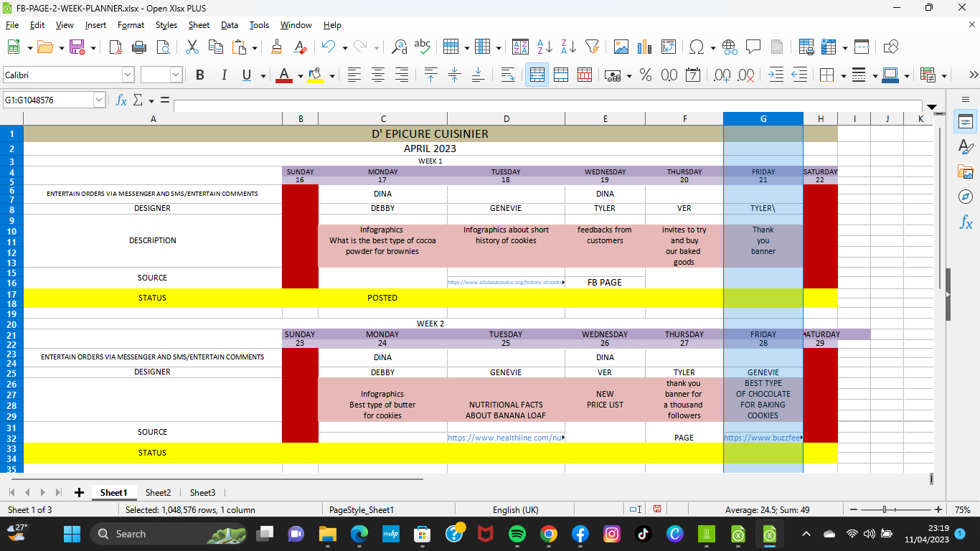Viewport: 980px width, 551px height.
Task: Toggle align left
Action: [x=354, y=75]
